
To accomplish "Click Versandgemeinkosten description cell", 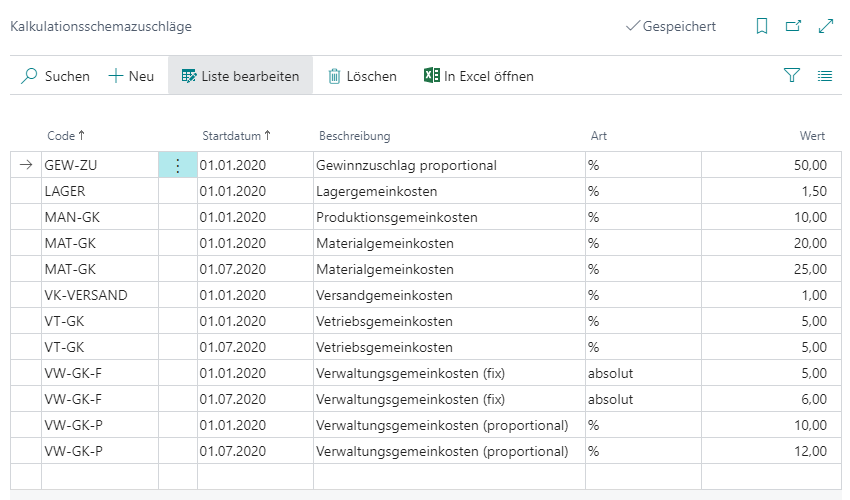I will pyautogui.click(x=449, y=295).
